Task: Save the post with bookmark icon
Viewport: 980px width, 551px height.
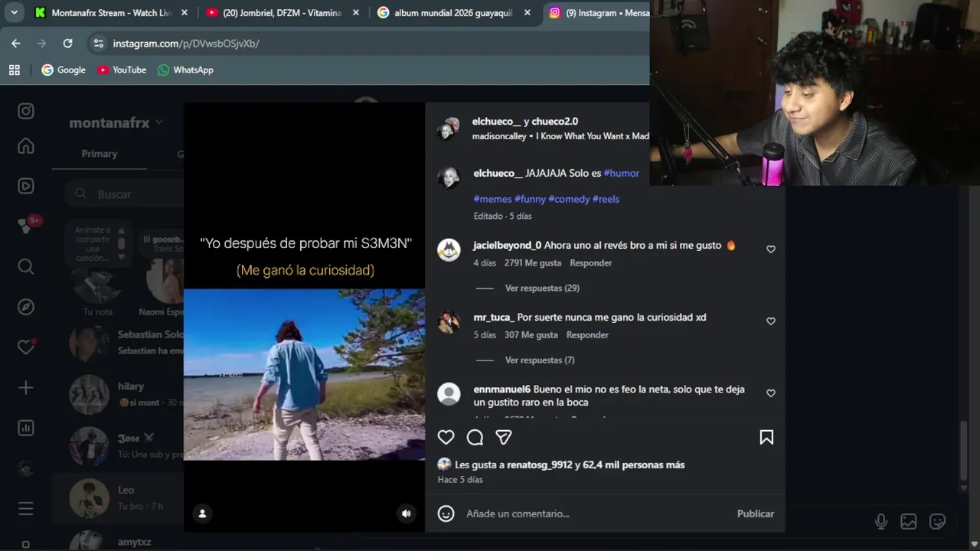Action: [x=766, y=437]
